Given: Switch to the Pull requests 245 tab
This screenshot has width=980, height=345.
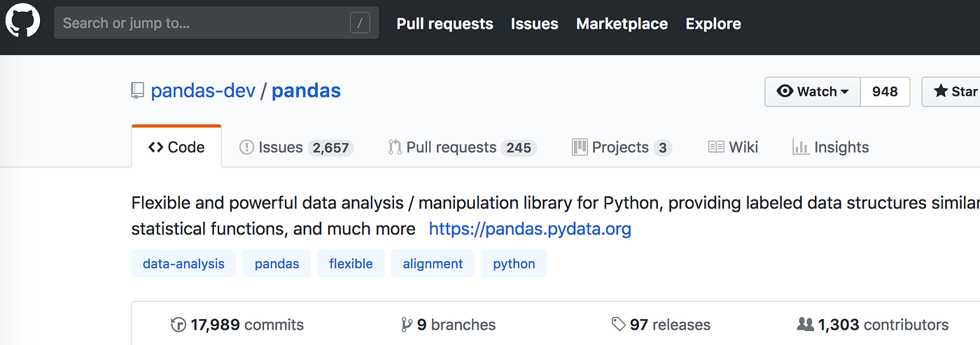Looking at the screenshot, I should [x=462, y=148].
